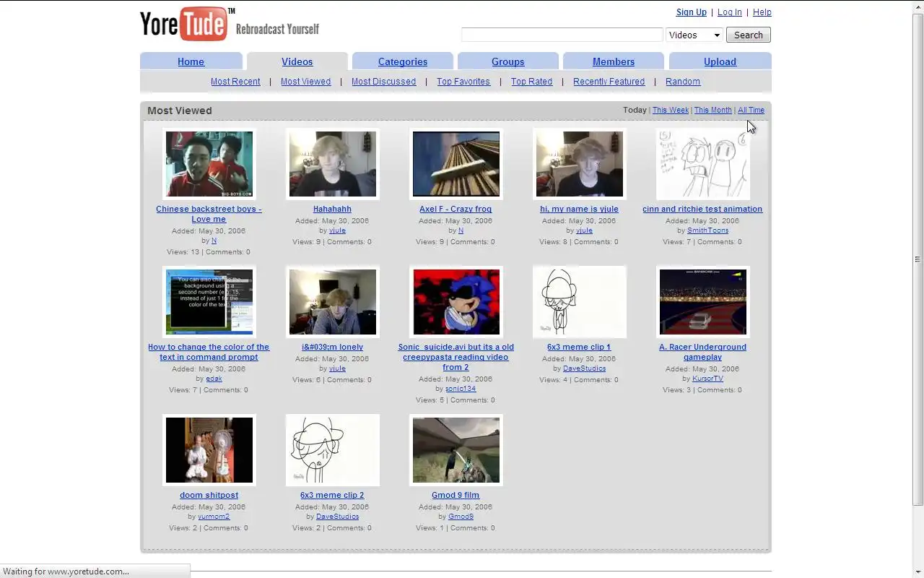Click the How to change the color title
The width and height of the screenshot is (924, 578).
click(x=209, y=352)
